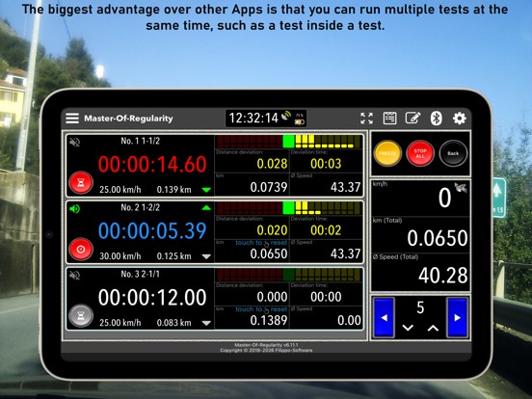The width and height of the screenshot is (532, 399).
Task: Expand test No. 3 white down arrow
Action: (x=206, y=323)
